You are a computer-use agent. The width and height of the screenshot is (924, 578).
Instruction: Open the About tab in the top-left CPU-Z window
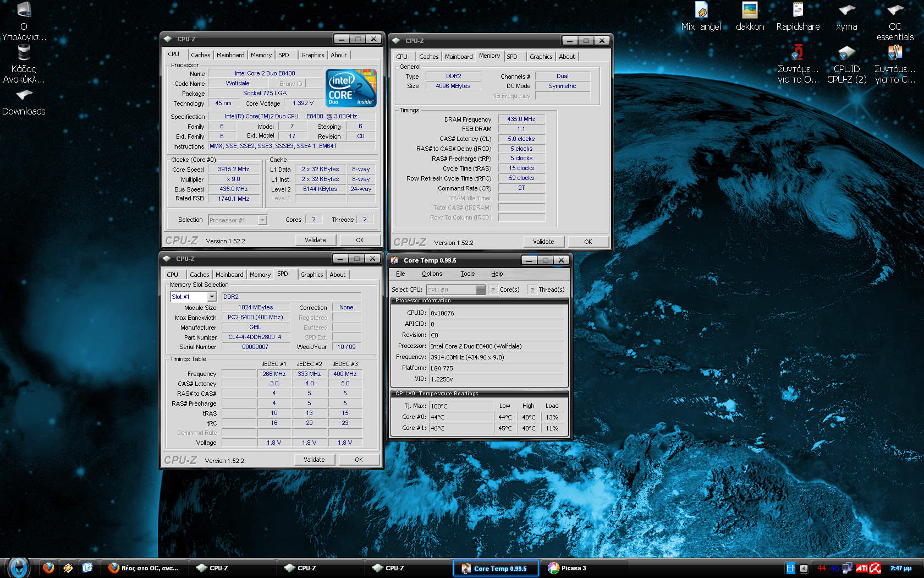point(339,55)
